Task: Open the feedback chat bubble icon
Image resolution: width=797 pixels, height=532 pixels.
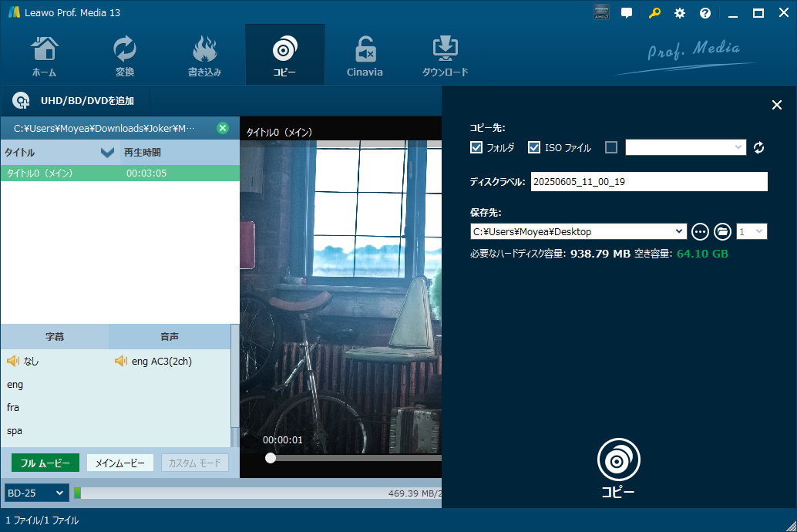Action: (627, 12)
